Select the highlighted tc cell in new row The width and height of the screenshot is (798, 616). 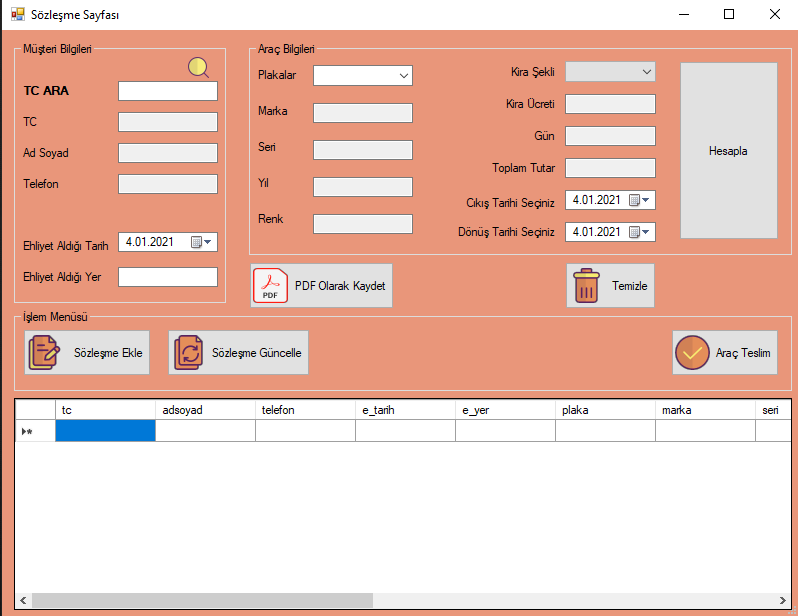[x=105, y=431]
